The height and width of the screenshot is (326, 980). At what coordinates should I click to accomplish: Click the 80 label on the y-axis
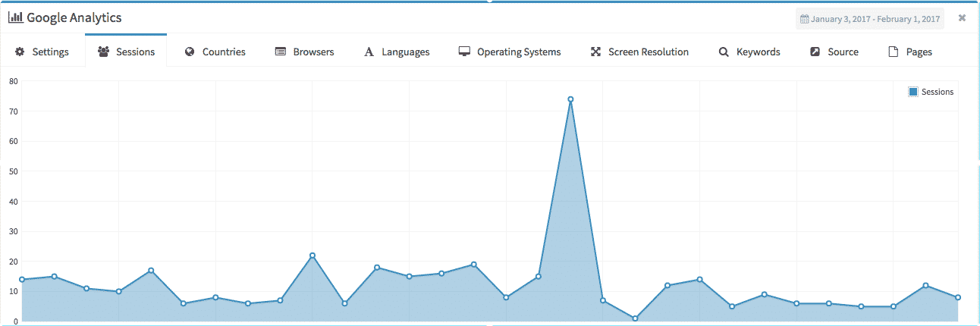pyautogui.click(x=13, y=81)
